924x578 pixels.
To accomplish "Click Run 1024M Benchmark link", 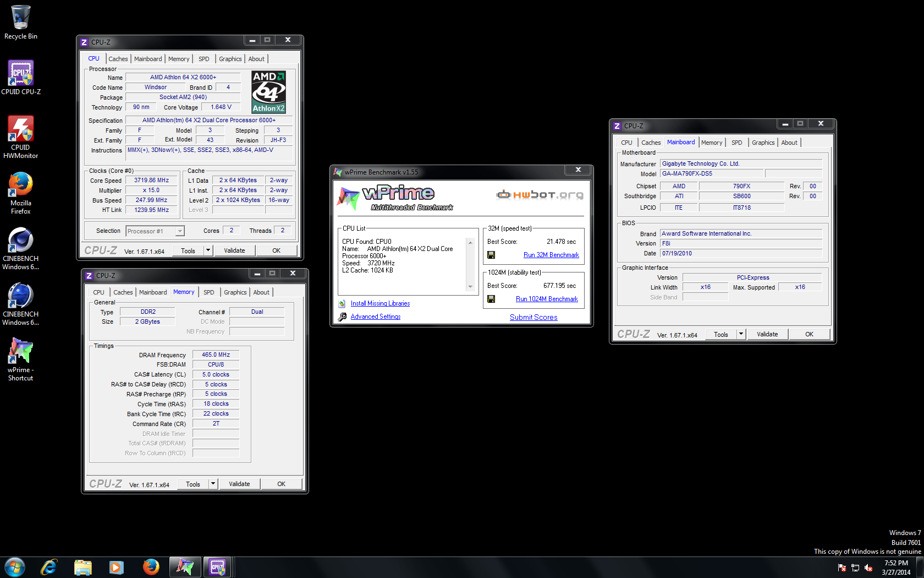I will click(547, 299).
